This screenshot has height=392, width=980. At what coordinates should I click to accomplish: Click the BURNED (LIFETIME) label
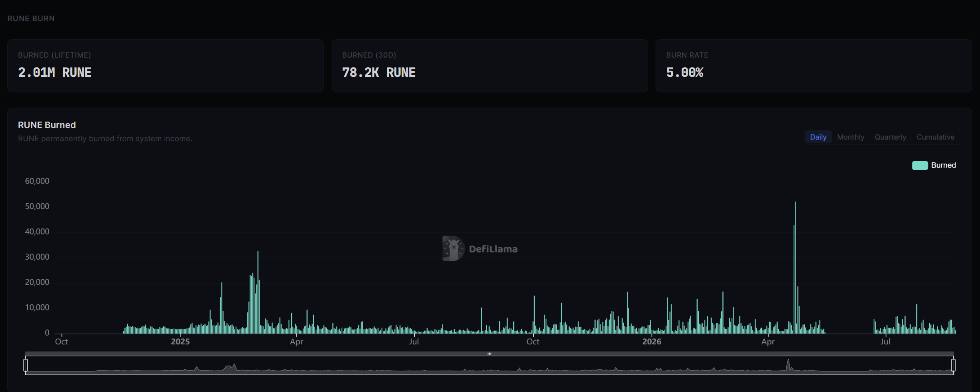[54, 55]
